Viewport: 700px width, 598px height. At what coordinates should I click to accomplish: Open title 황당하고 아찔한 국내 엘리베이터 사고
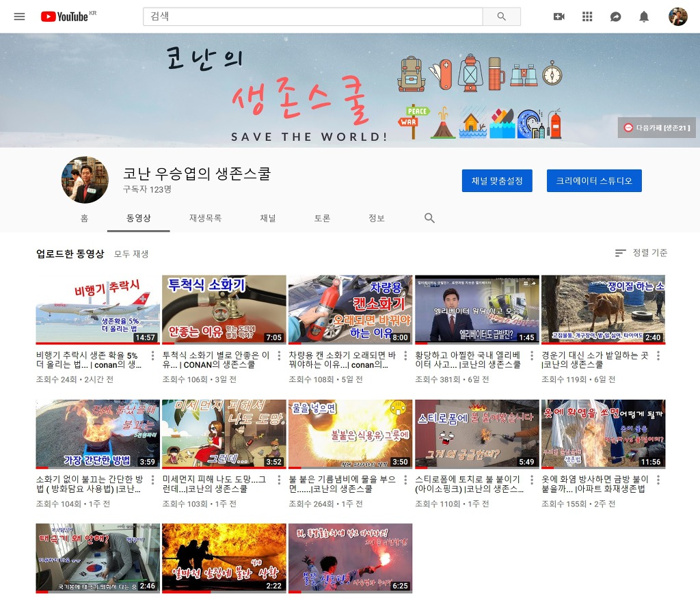468,360
